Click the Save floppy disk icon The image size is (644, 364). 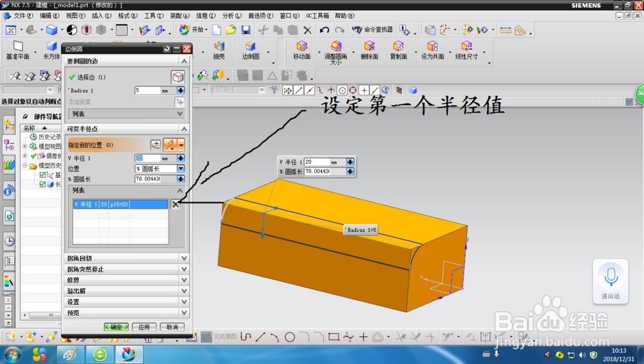click(x=245, y=30)
